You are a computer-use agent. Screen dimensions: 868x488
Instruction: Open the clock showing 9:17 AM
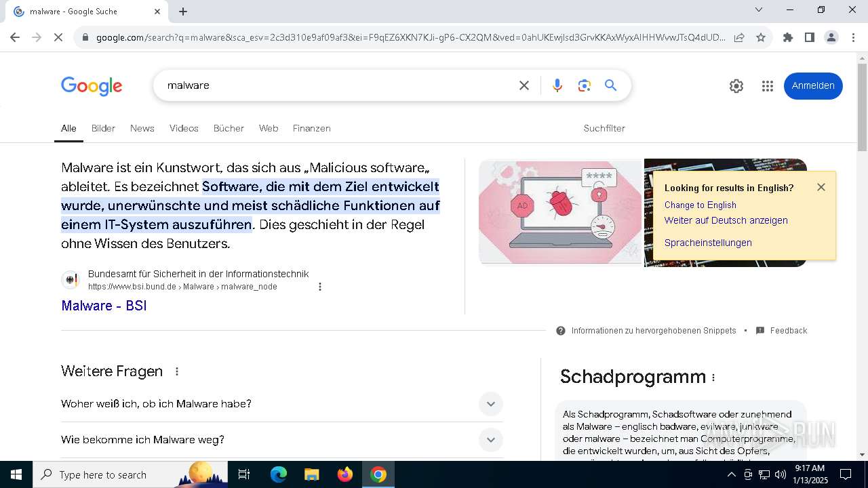click(811, 474)
